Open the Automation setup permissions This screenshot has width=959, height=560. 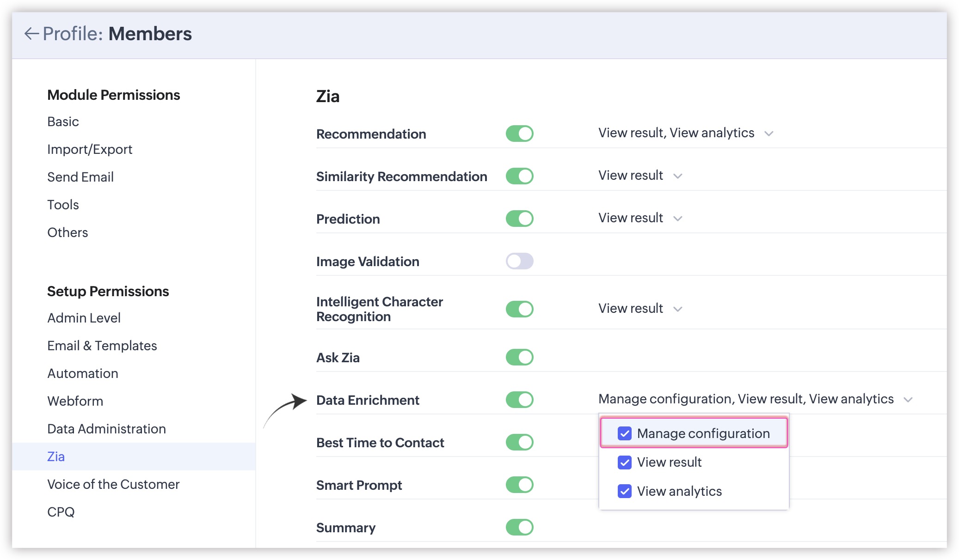(83, 373)
